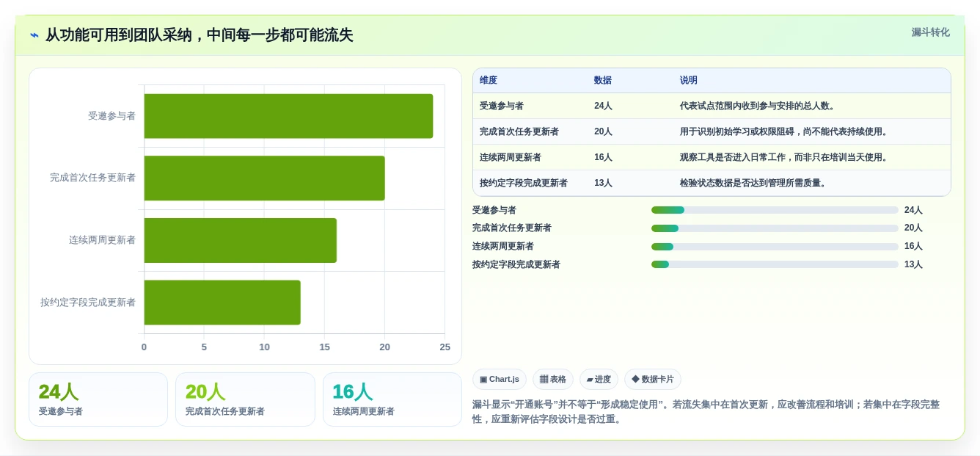
Task: Click the chart y-axis label 连续两周更新者
Action: (102, 240)
